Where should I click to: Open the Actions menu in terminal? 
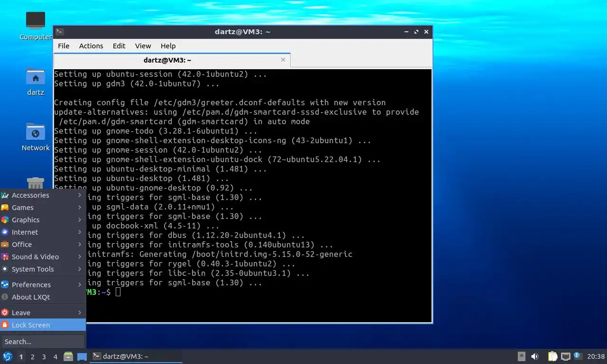91,46
